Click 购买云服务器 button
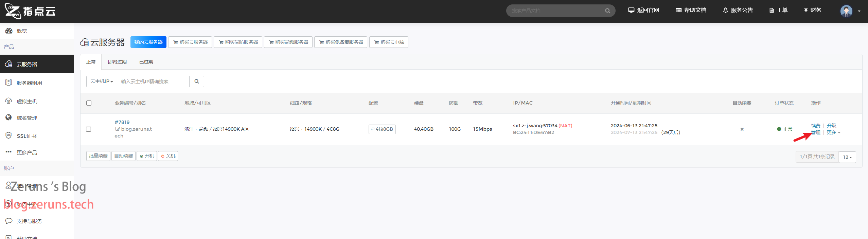868x239 pixels. pyautogui.click(x=190, y=42)
